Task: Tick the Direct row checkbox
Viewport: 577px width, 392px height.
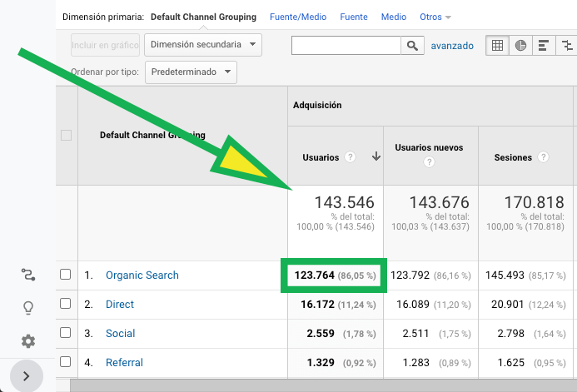Action: point(66,304)
